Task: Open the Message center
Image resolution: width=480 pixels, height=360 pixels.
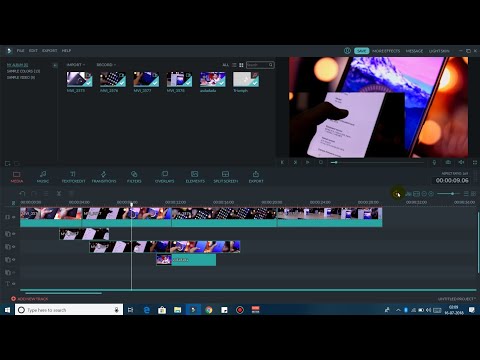Action: click(x=414, y=51)
